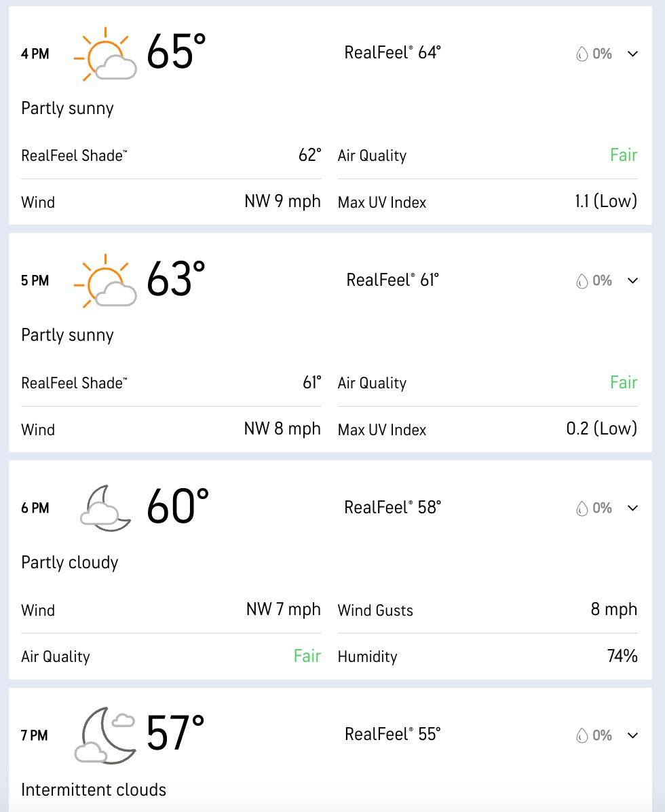The width and height of the screenshot is (665, 812).
Task: Expand the 7 PM hourly forecast chevron
Action: click(x=633, y=735)
